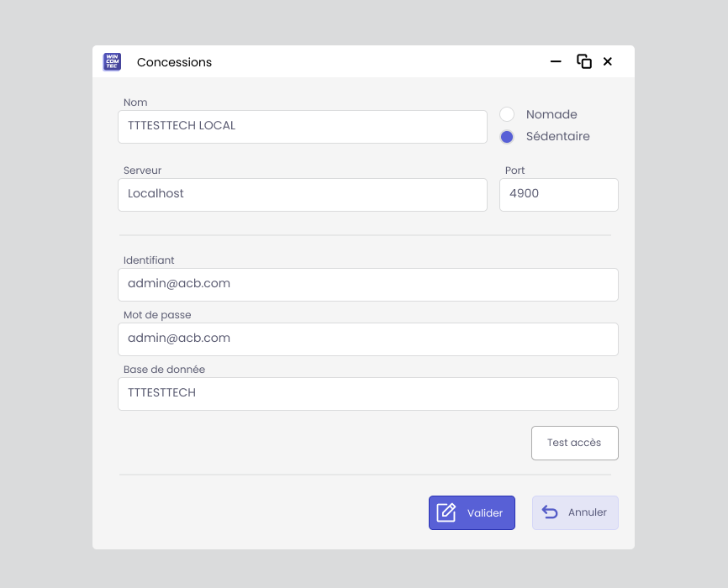The width and height of the screenshot is (728, 588).
Task: Edit the Port number field
Action: coord(558,195)
